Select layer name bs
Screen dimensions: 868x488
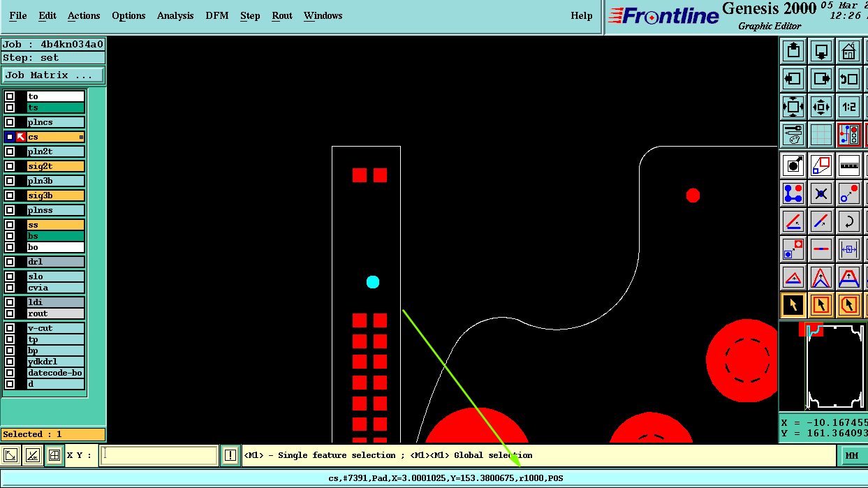[55, 236]
